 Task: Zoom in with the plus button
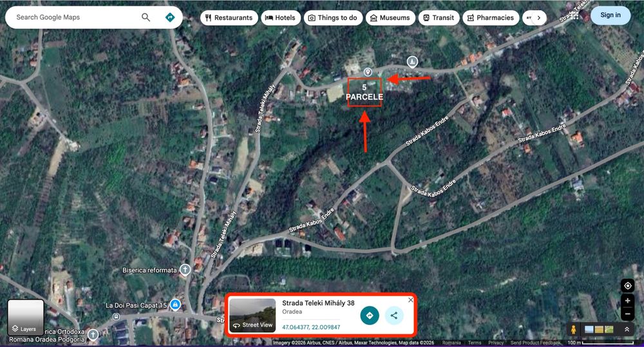click(x=627, y=301)
